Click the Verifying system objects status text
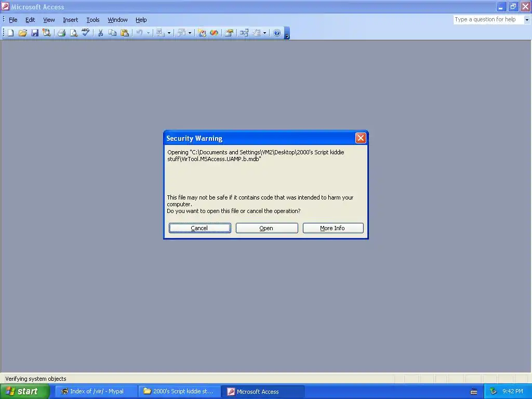 click(36, 379)
